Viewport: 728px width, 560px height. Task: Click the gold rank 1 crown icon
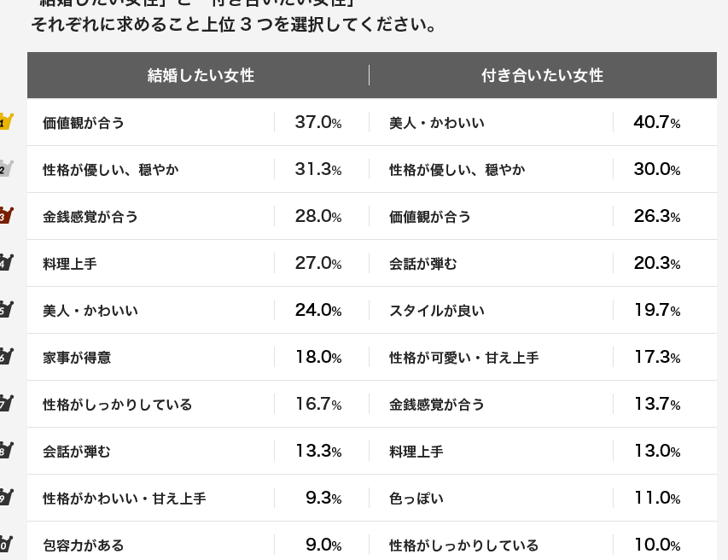point(5,122)
